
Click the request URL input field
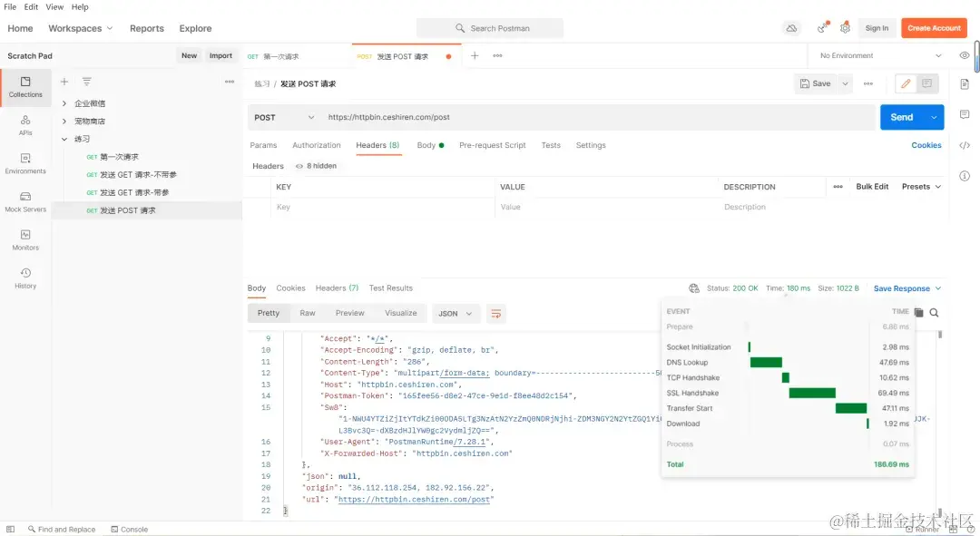pyautogui.click(x=598, y=117)
